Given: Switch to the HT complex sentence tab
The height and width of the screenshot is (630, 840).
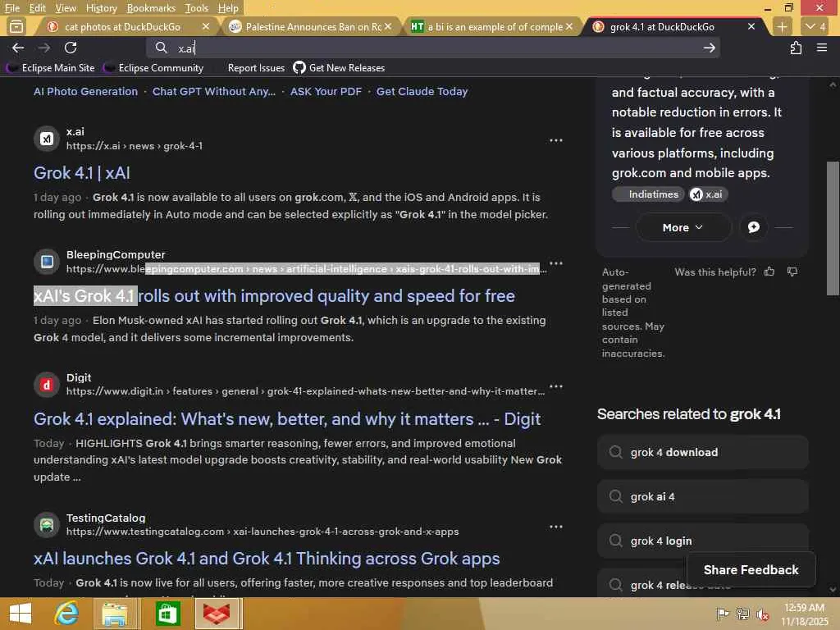Looking at the screenshot, I should point(491,26).
